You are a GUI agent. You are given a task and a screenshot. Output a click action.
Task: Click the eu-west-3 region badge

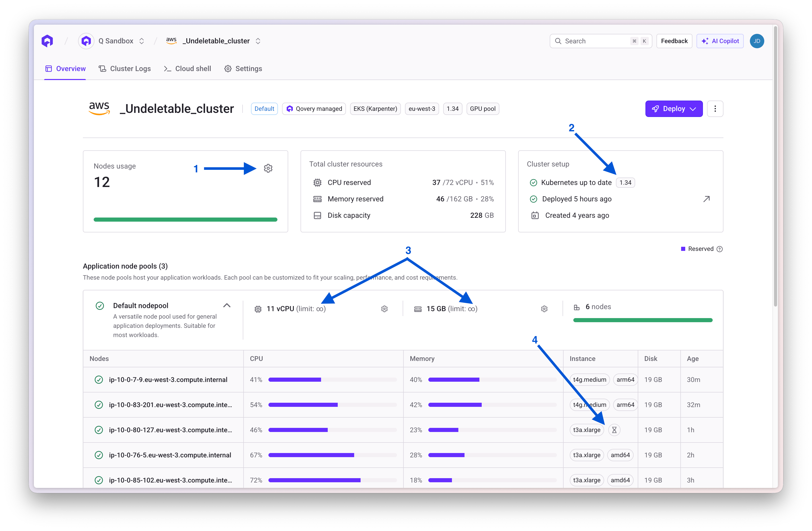(x=422, y=109)
